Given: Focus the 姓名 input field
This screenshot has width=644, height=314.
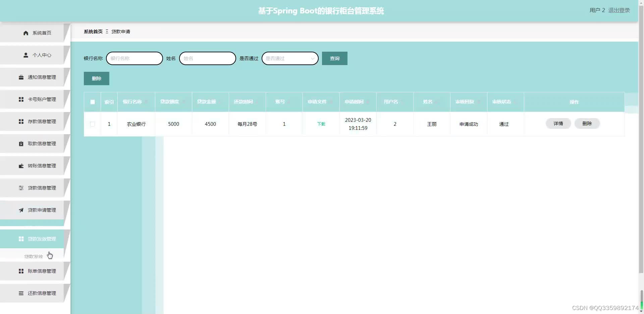Looking at the screenshot, I should point(208,58).
